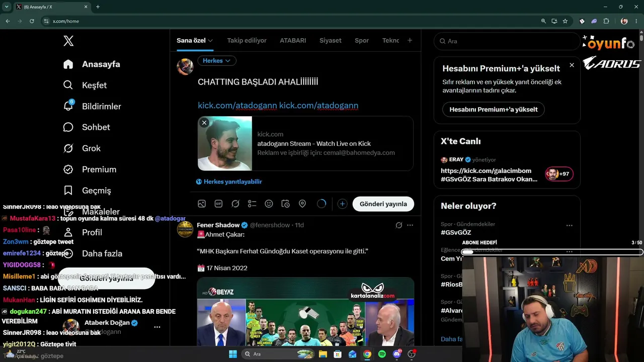Click Grok icon on Fener Shadow post
Image resolution: width=644 pixels, height=362 pixels.
point(399,225)
